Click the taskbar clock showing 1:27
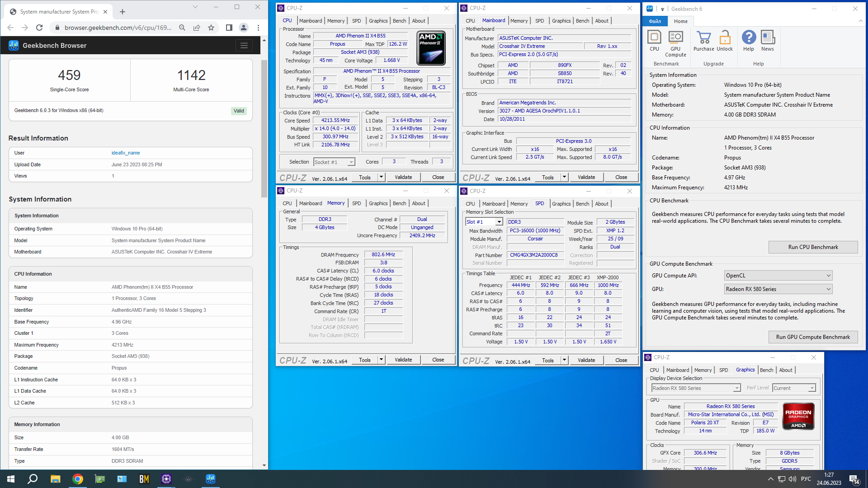Image resolution: width=868 pixels, height=488 pixels. coord(829,475)
